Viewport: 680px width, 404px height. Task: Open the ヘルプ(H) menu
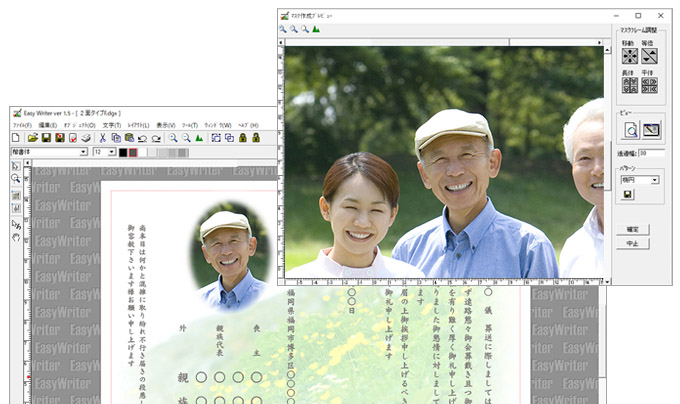[x=248, y=125]
